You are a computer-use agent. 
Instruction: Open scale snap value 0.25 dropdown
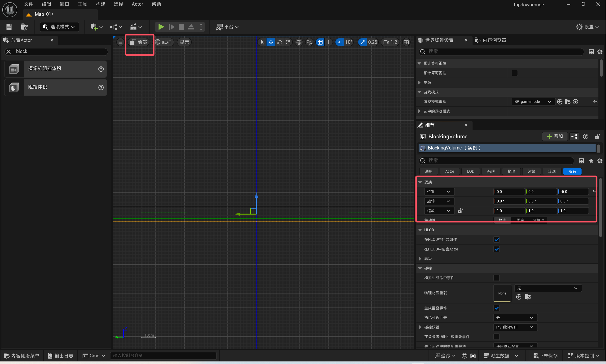tap(372, 42)
